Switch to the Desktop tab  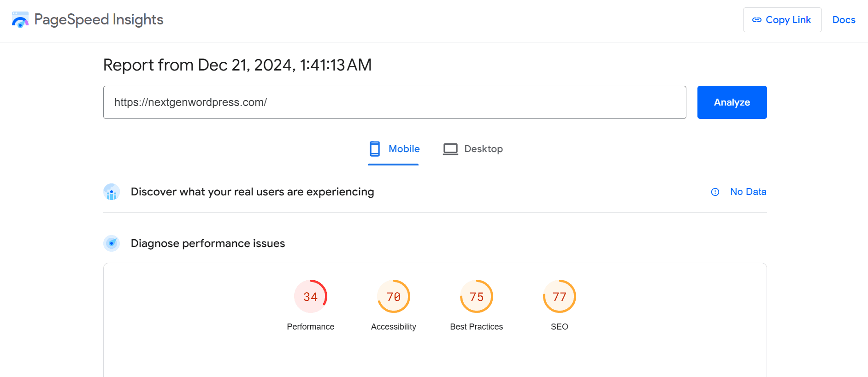pos(472,149)
